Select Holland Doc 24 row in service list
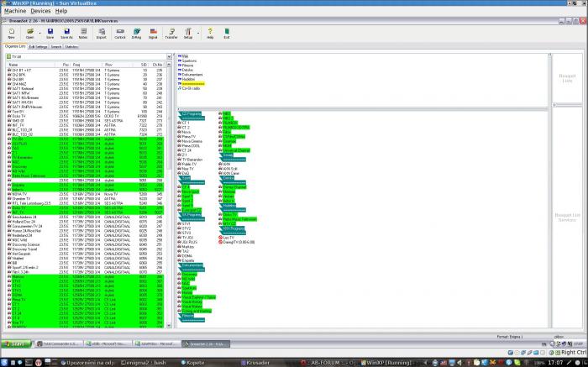 click(x=86, y=222)
